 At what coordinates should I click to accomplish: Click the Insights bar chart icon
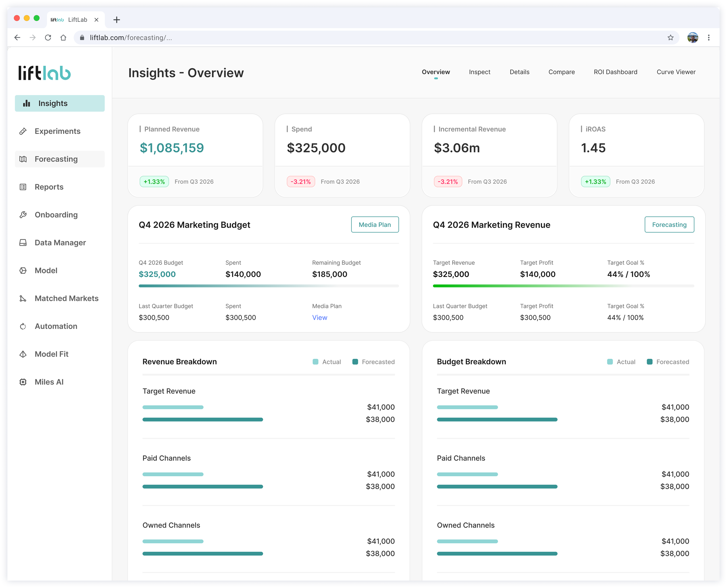coord(26,103)
